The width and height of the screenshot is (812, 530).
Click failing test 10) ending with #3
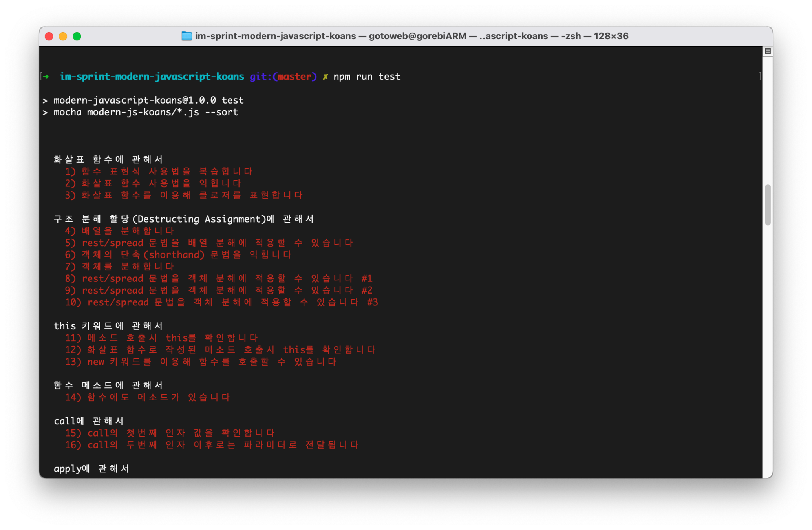(221, 302)
